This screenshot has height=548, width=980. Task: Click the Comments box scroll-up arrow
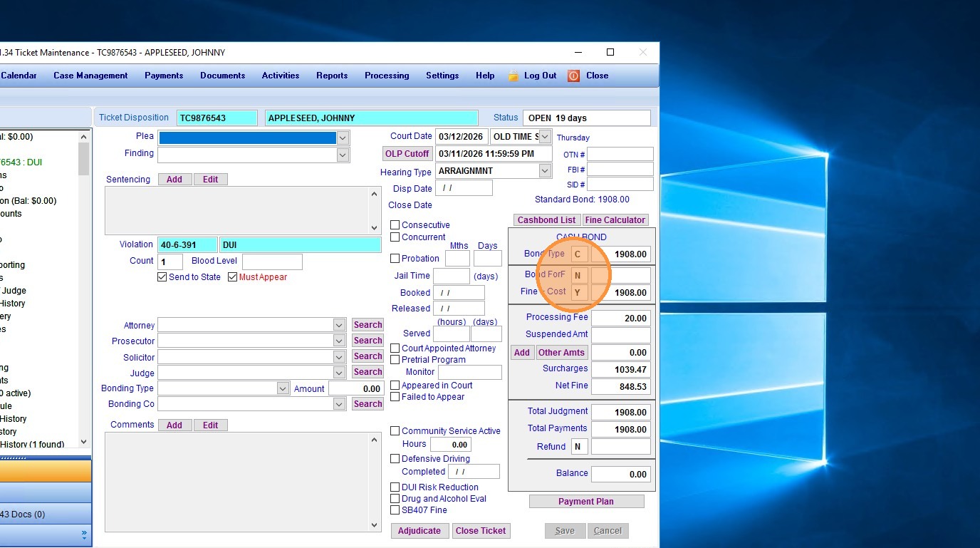(375, 440)
